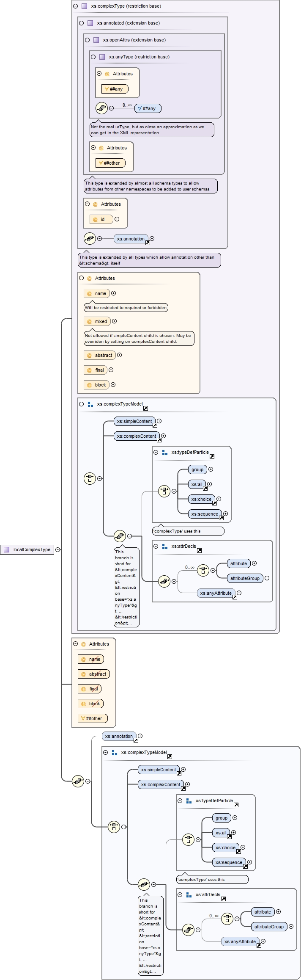Click the sequence compositor icon attached to localComplexType
Screen dimensions: 301x980
pyautogui.click(x=78, y=781)
